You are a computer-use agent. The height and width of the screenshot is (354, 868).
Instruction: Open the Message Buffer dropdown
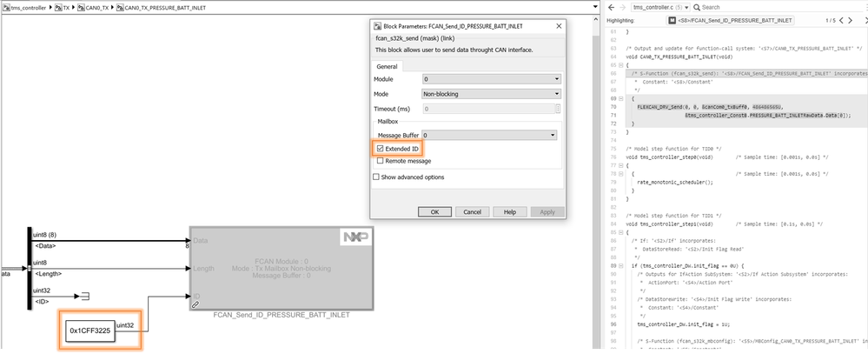pyautogui.click(x=489, y=135)
